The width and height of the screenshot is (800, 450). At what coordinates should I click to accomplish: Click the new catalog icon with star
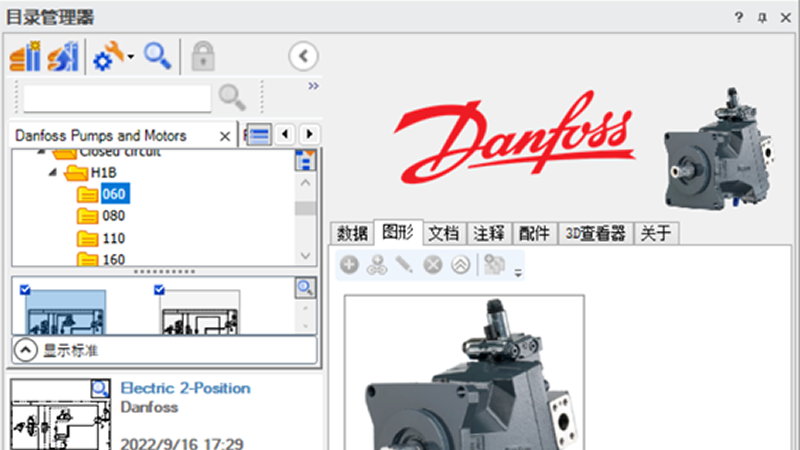click(26, 56)
